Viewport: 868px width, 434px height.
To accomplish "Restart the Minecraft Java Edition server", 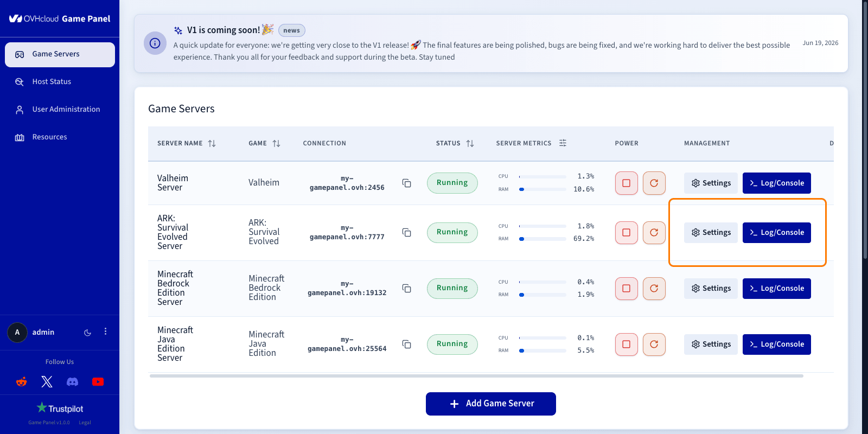I will click(654, 344).
